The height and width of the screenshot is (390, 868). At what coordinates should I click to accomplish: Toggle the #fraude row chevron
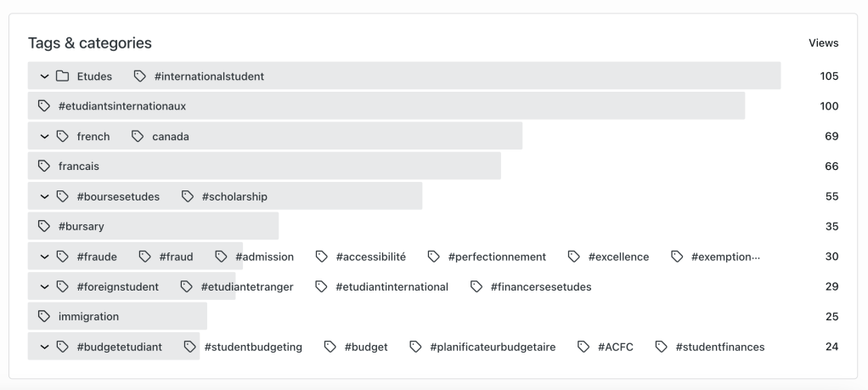[x=44, y=257]
